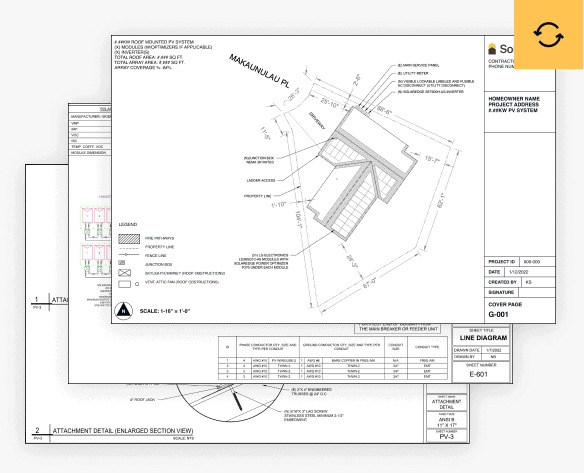Screen dimensions: 584x473
Task: Click the "CREATED BY" field label
Action: click(x=502, y=282)
